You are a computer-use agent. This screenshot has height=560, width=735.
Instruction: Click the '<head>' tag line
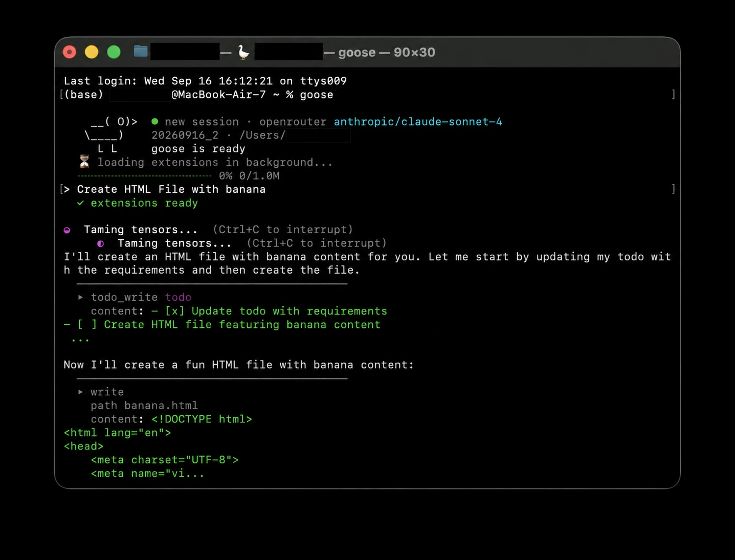[83, 446]
